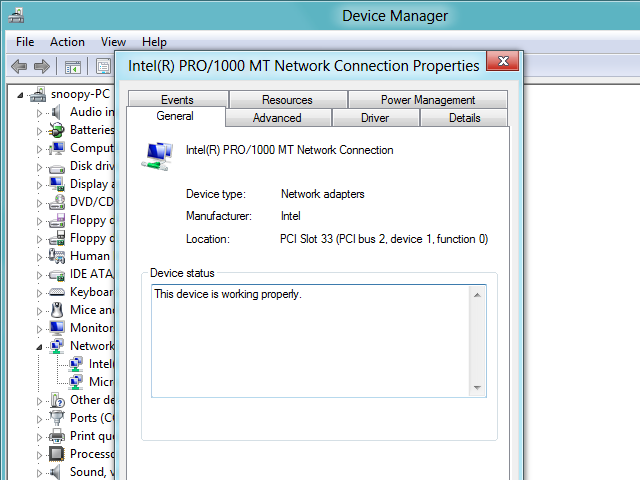Select the Human Interface Devices icon

(57, 256)
